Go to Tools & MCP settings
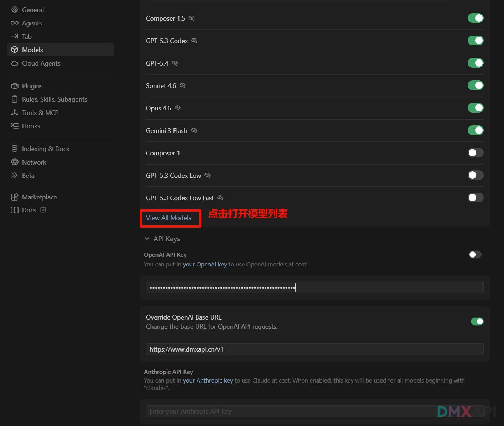 click(40, 113)
